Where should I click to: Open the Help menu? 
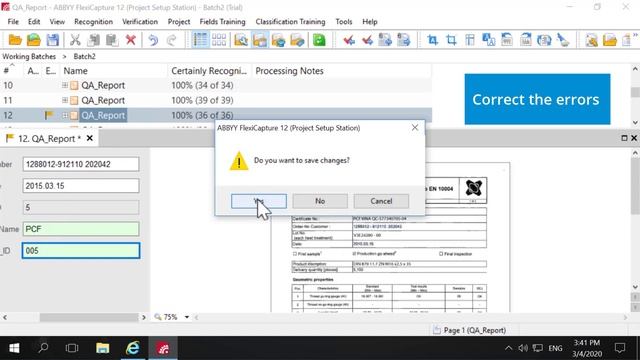370,22
